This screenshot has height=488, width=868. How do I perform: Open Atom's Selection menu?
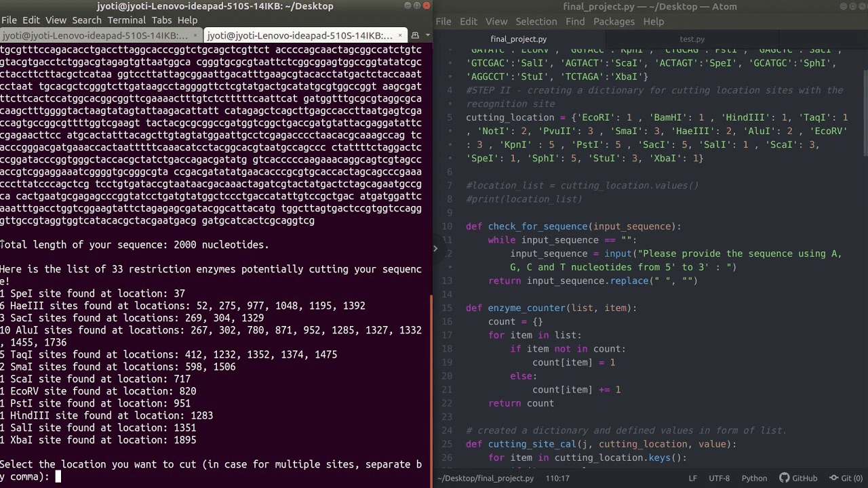[536, 21]
